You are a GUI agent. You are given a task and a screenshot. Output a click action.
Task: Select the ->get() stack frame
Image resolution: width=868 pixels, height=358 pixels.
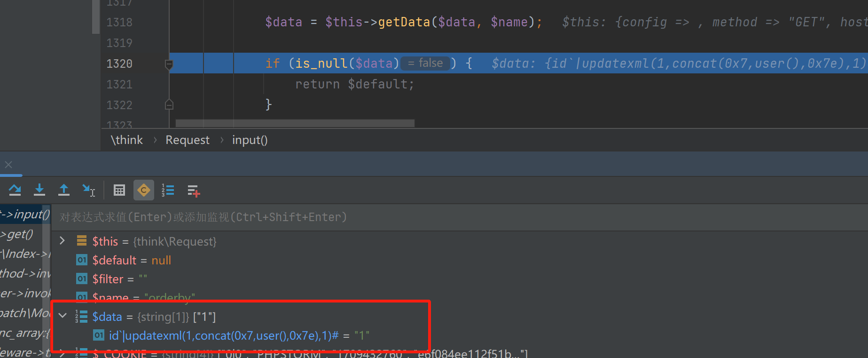tap(20, 234)
